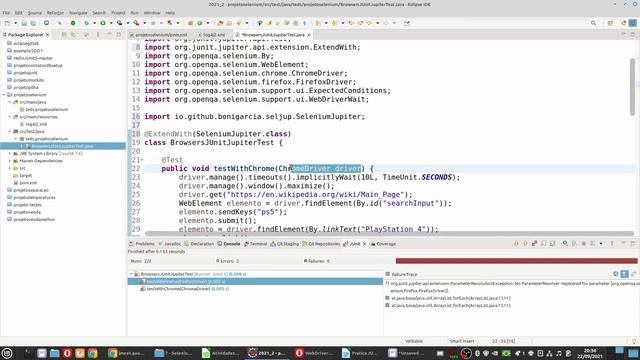
Task: Expand the Maven Dependencies node
Action: coord(10,161)
